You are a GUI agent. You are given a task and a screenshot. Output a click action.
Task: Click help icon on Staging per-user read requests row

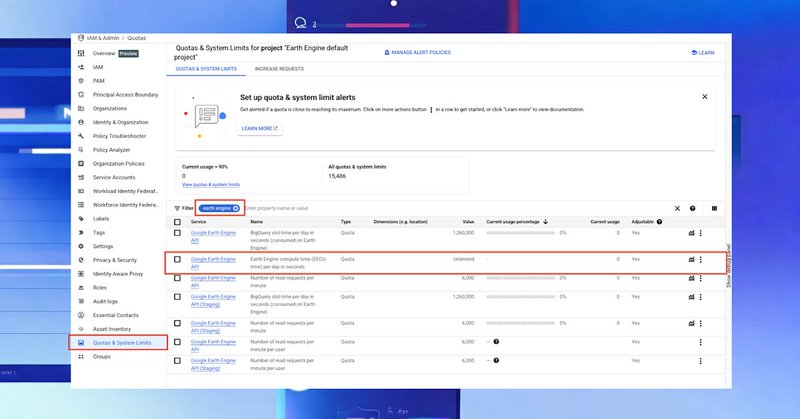[496, 360]
